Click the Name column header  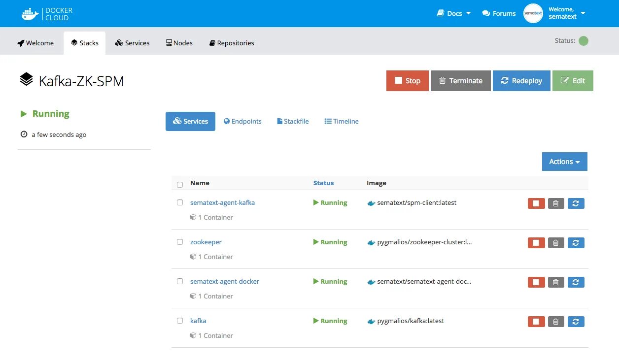(200, 183)
